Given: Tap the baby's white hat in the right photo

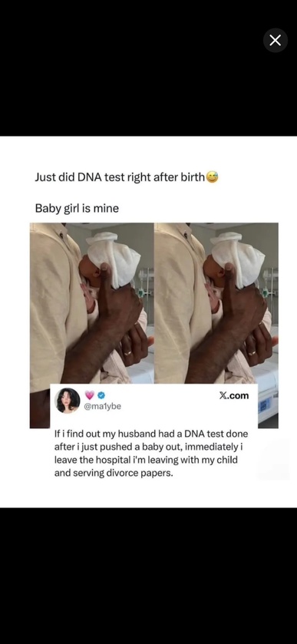Looking at the screenshot, I should [238, 258].
